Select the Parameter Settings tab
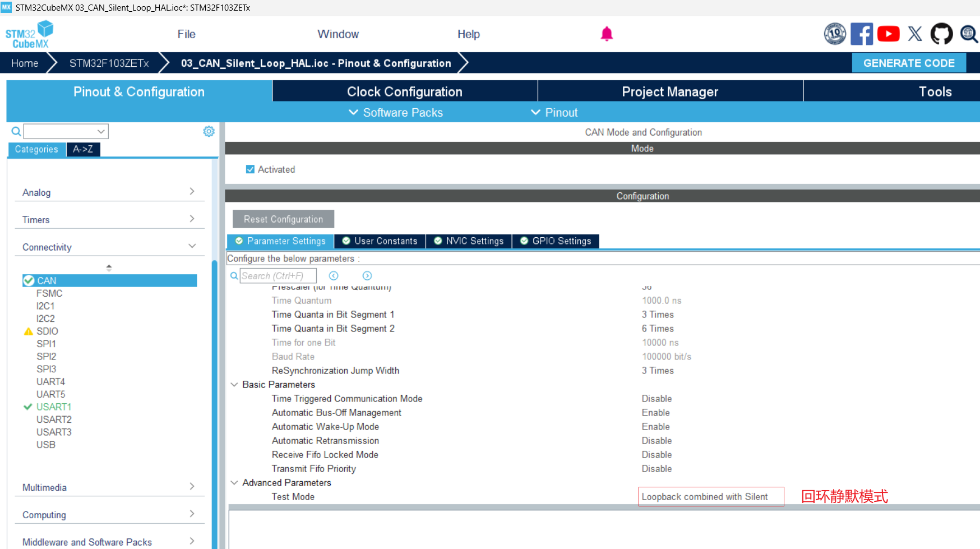This screenshot has width=980, height=549. (281, 241)
